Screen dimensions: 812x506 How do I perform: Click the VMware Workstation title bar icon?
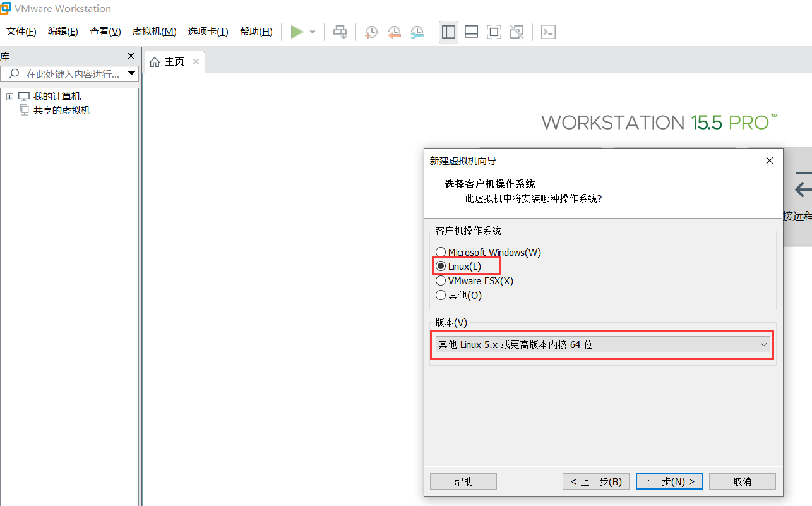point(6,8)
